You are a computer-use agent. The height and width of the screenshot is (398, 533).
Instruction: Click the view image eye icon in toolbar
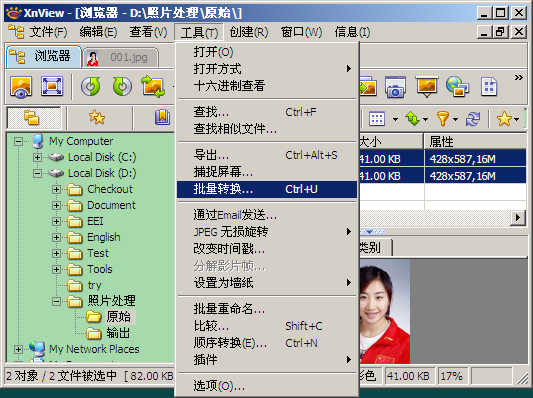[x=21, y=87]
